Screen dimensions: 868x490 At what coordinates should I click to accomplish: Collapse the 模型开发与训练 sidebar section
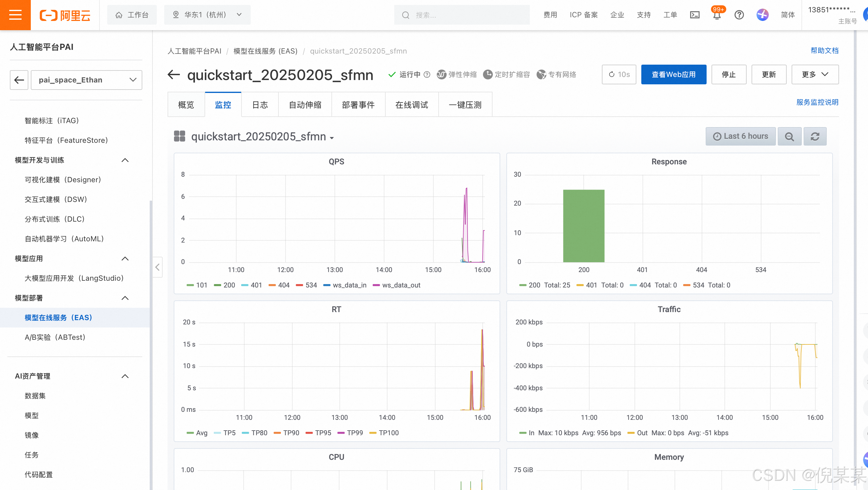(125, 160)
